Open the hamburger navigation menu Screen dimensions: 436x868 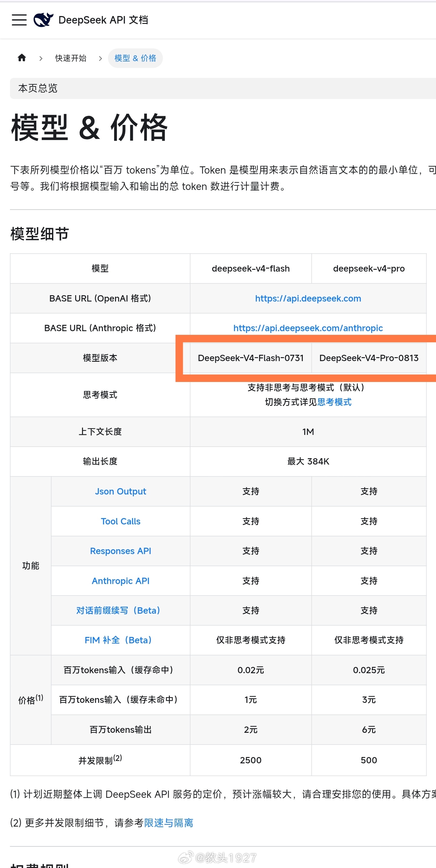(x=19, y=20)
